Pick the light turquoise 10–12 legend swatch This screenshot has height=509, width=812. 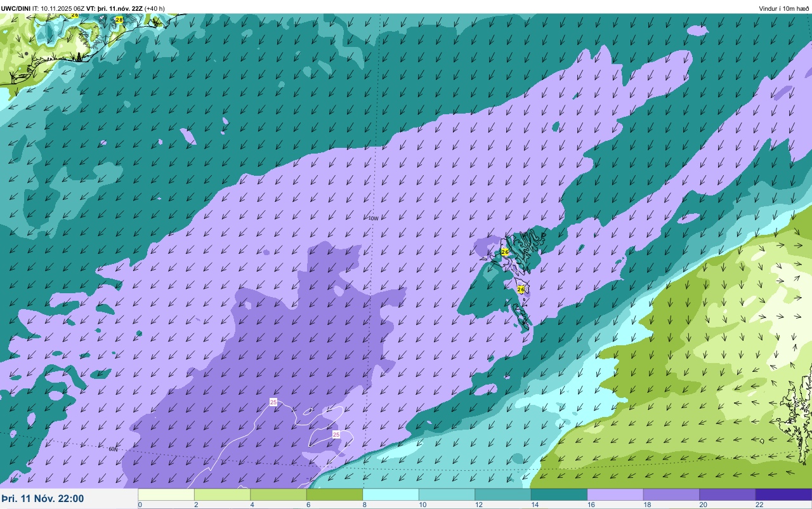[447, 494]
